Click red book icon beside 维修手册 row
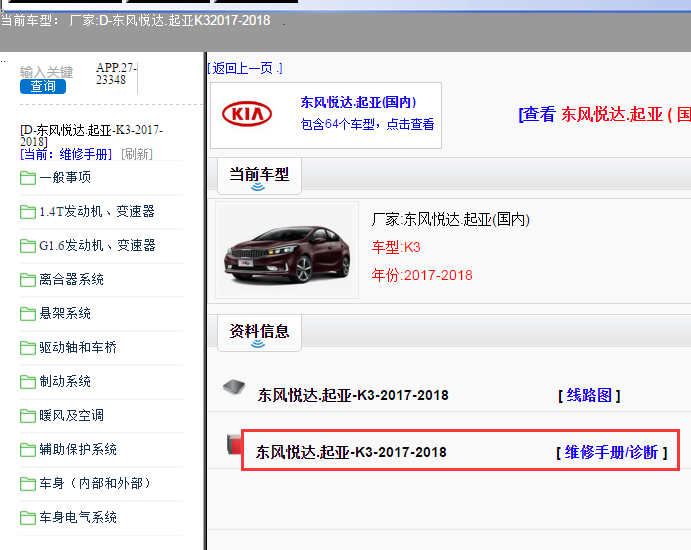The width and height of the screenshot is (691, 550). point(234,444)
